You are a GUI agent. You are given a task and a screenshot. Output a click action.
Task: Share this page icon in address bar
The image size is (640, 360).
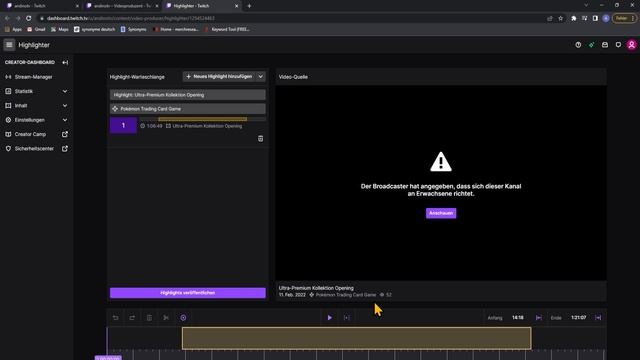[550, 18]
